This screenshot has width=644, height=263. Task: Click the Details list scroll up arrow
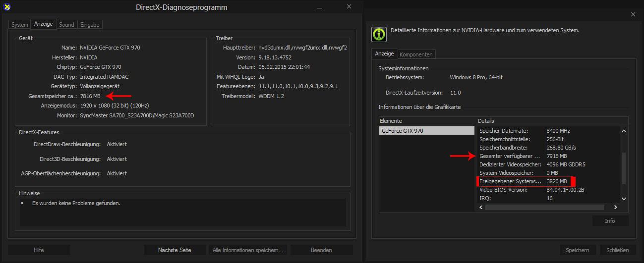tap(624, 131)
